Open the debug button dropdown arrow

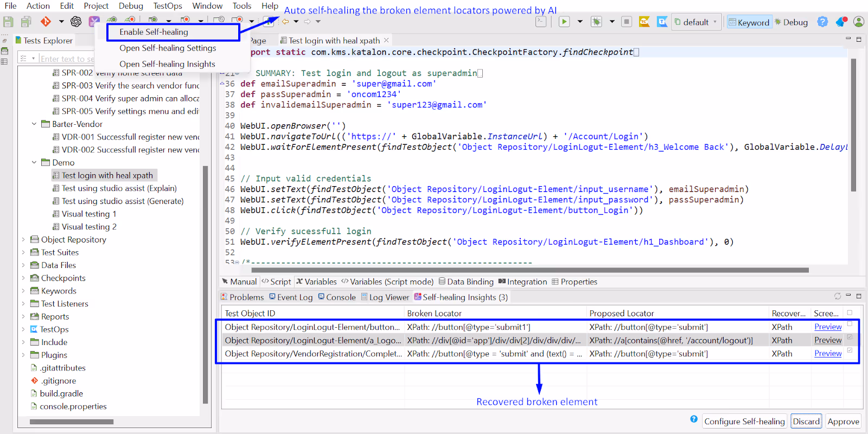612,22
